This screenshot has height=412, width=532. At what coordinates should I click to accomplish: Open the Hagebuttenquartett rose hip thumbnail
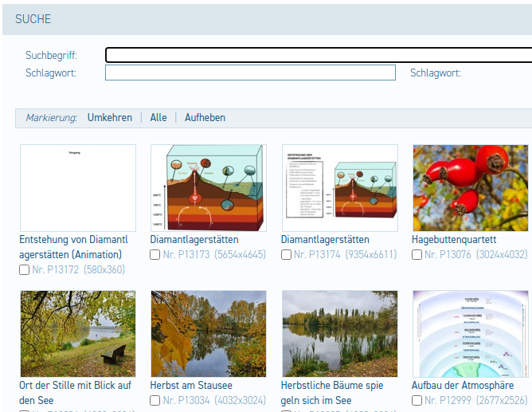click(x=470, y=188)
